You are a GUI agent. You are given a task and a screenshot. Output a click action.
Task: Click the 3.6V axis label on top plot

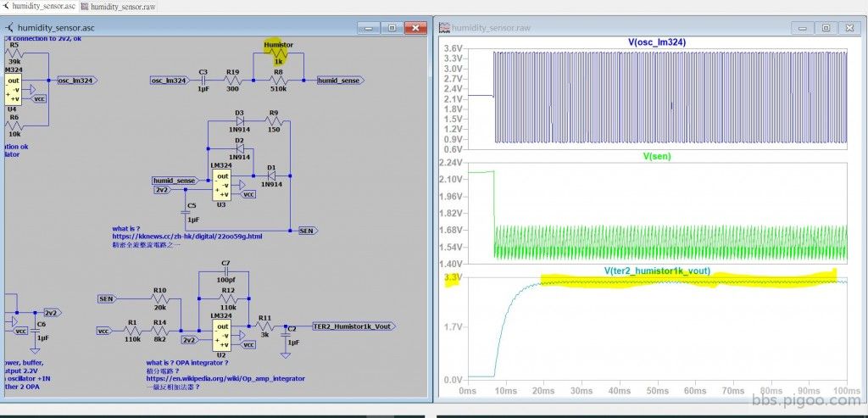point(454,48)
